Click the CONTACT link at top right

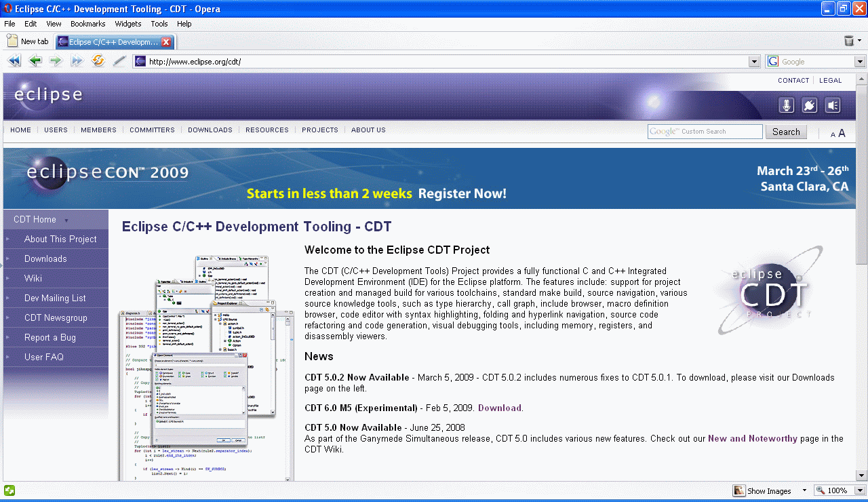pos(793,80)
